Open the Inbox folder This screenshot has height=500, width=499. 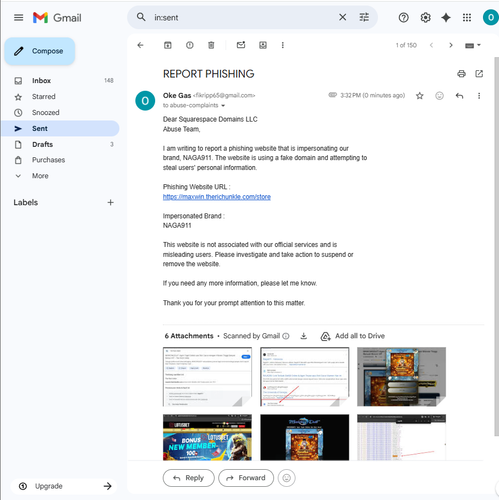[x=60, y=81]
